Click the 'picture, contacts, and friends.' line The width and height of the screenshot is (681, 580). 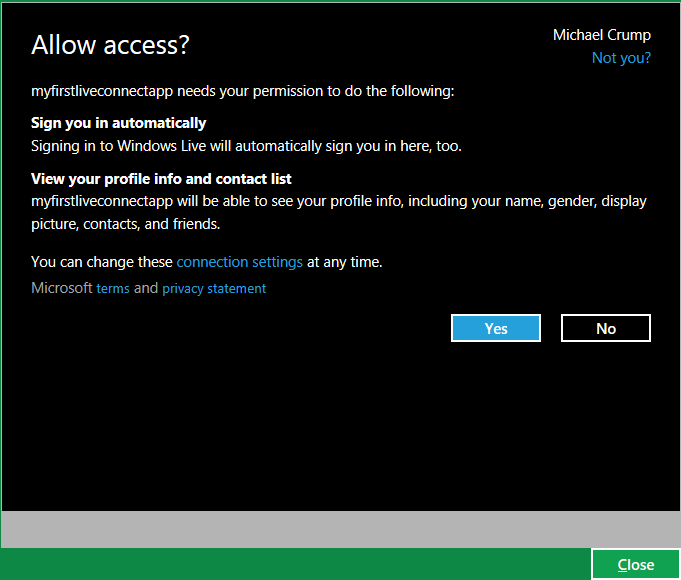pyautogui.click(x=126, y=224)
